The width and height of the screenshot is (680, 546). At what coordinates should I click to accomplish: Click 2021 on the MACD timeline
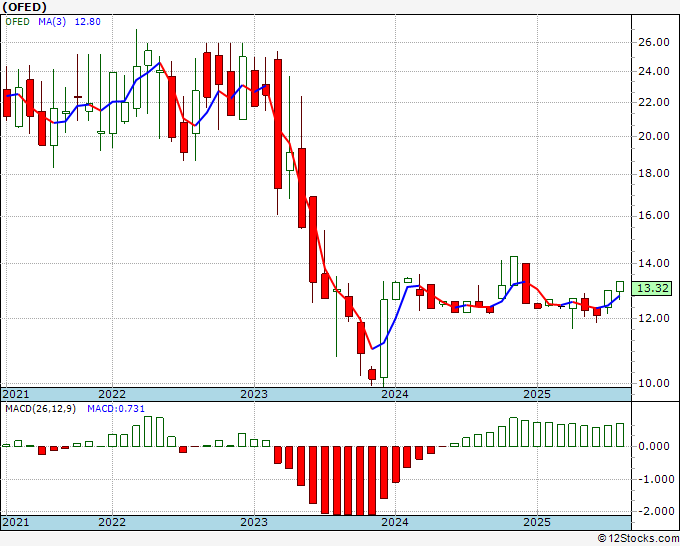(16, 522)
